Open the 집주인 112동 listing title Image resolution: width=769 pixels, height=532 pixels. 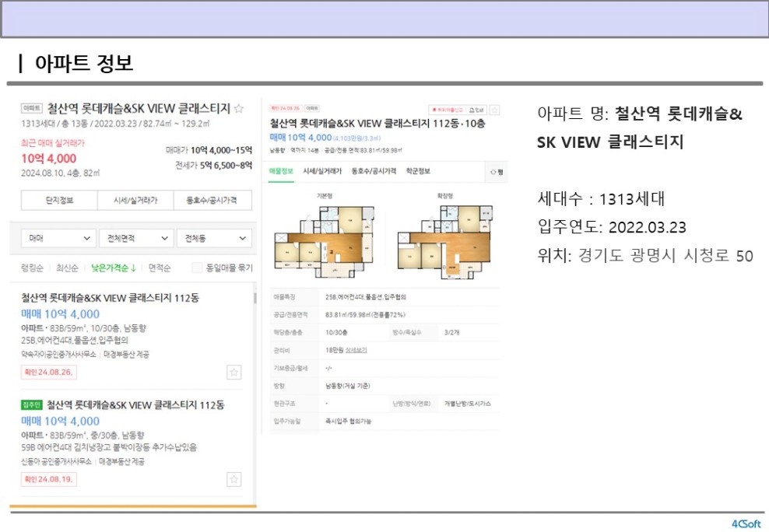[x=135, y=405]
